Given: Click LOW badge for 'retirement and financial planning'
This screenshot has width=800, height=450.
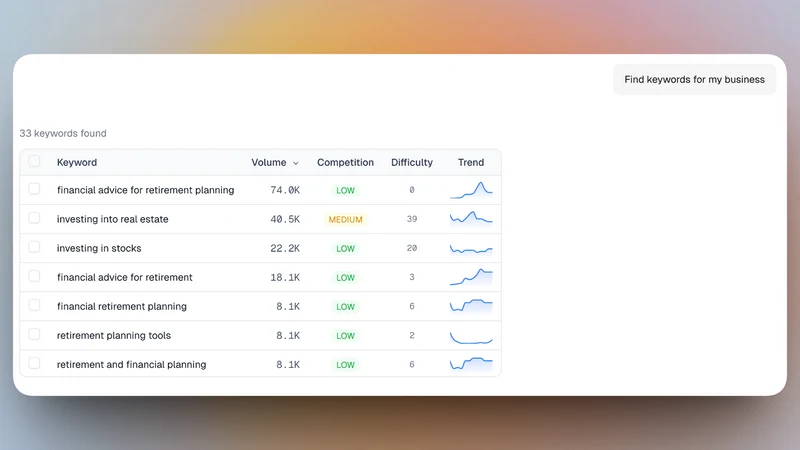Looking at the screenshot, I should point(345,365).
